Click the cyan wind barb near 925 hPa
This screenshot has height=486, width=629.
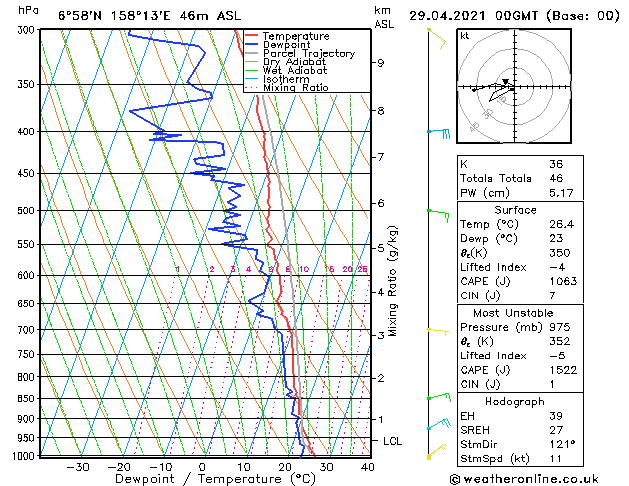point(439,423)
